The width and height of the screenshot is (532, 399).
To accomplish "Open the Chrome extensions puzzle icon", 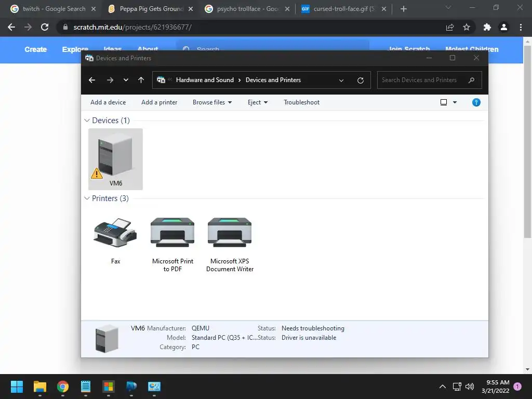I will pyautogui.click(x=487, y=27).
